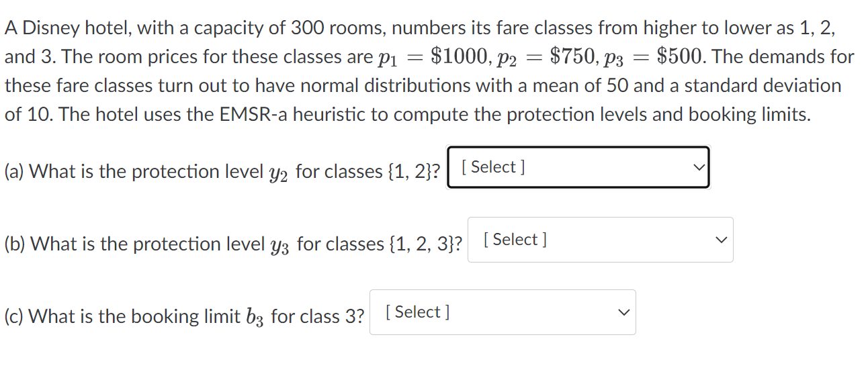Click the y2 symbol in question (a)
Viewport: 868px width, 376px height.
[279, 174]
